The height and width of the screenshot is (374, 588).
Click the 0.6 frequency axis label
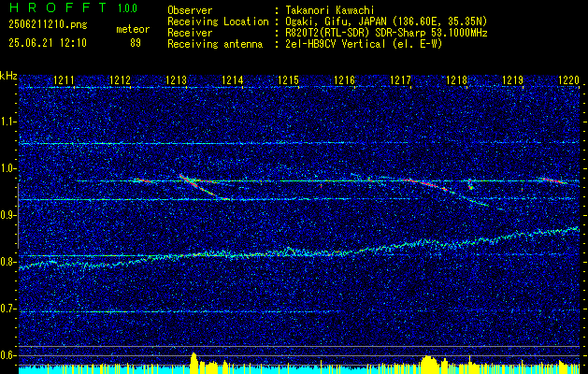(x=8, y=355)
